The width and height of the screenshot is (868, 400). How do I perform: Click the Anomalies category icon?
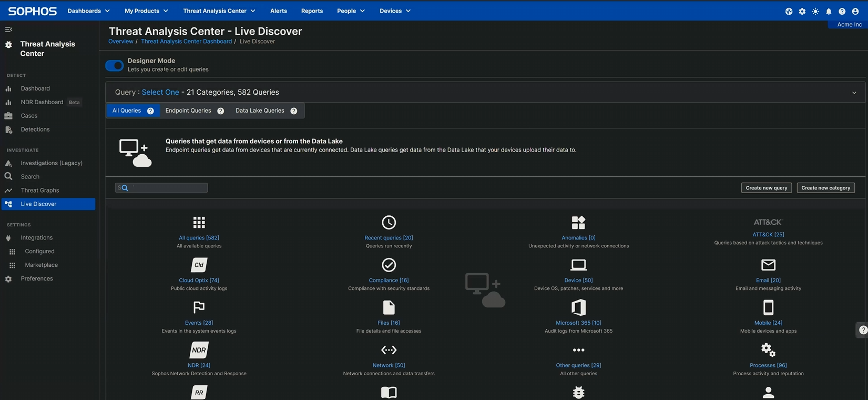pyautogui.click(x=578, y=223)
